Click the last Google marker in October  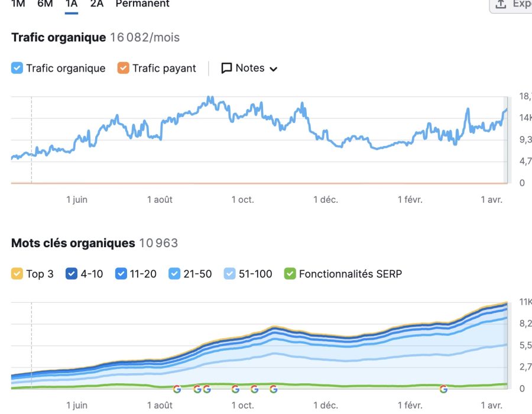coord(274,389)
